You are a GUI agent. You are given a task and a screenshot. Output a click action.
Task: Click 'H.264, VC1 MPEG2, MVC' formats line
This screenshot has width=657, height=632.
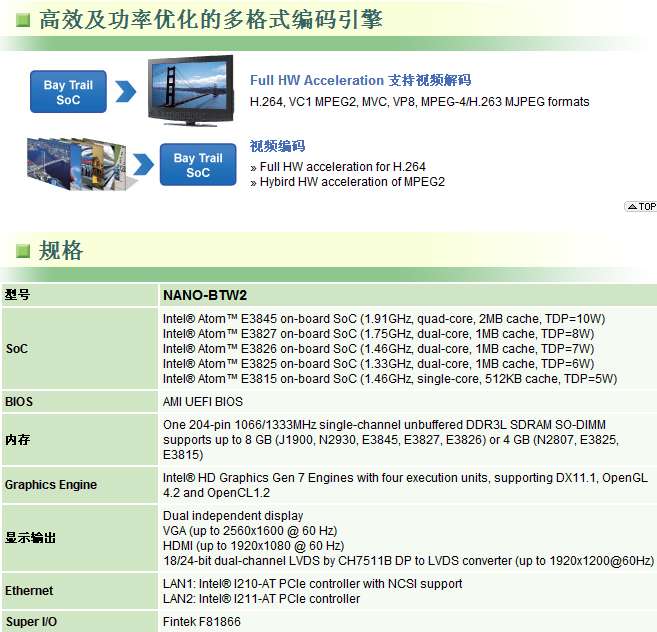click(419, 102)
